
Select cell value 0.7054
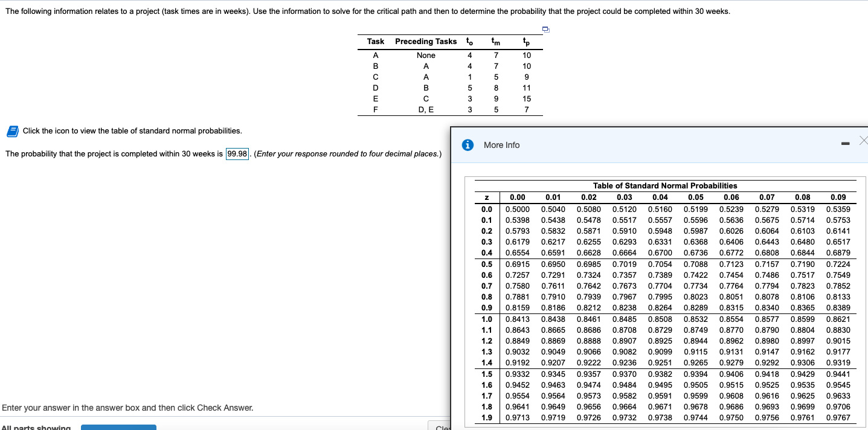click(x=660, y=264)
